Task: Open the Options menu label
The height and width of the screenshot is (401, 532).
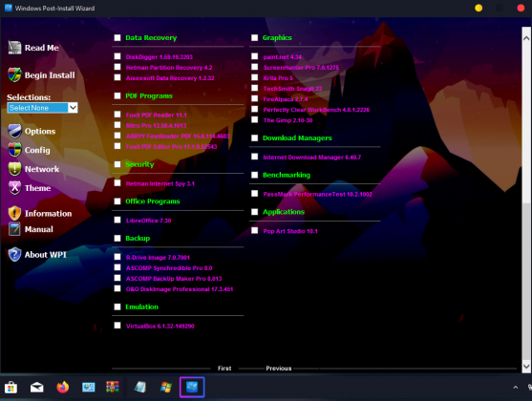Action: [40, 131]
